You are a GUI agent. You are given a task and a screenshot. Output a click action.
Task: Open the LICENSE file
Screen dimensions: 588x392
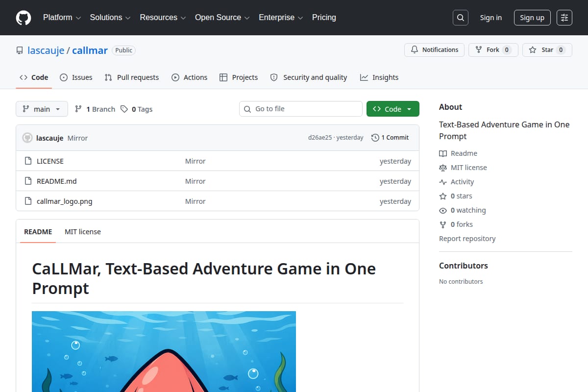tap(50, 161)
